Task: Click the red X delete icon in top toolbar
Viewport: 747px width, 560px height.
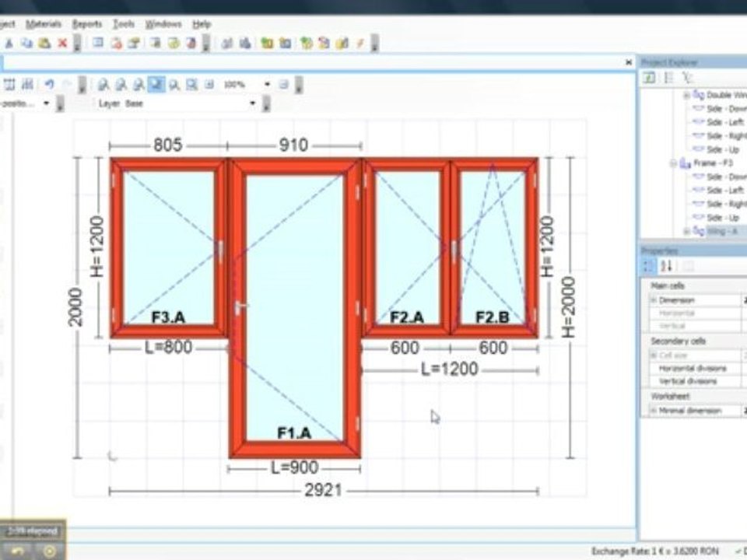Action: click(62, 44)
